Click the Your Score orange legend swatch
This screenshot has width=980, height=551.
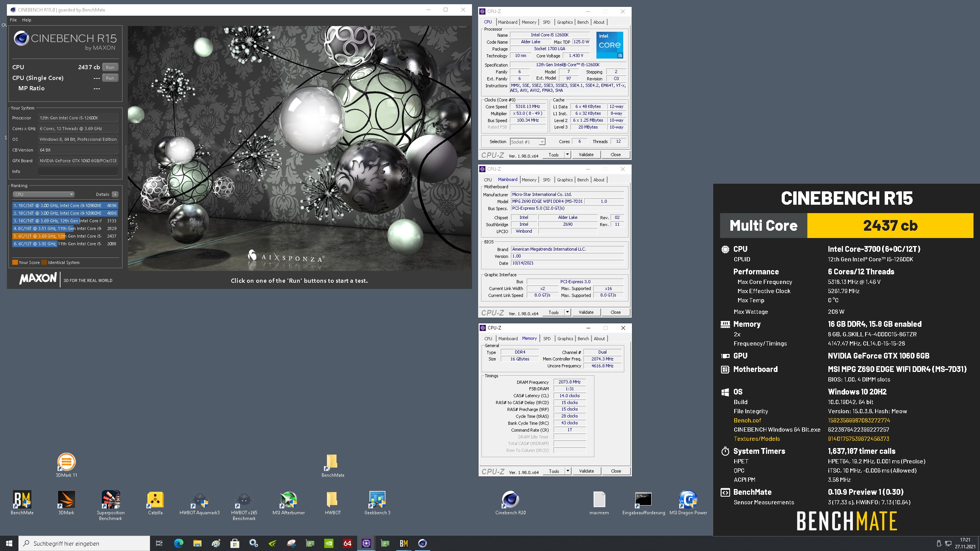[15, 262]
